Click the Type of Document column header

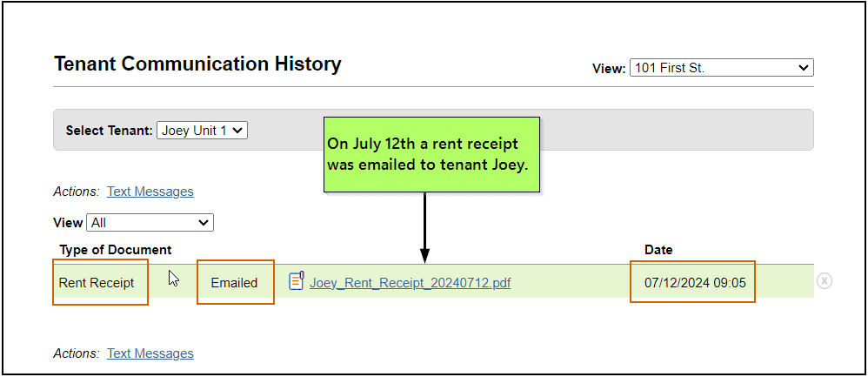pyautogui.click(x=116, y=250)
